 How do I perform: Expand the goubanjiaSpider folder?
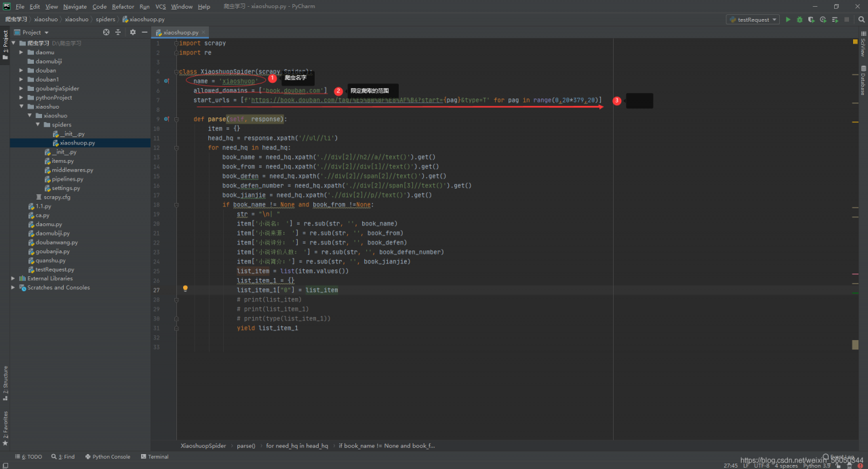click(x=22, y=88)
